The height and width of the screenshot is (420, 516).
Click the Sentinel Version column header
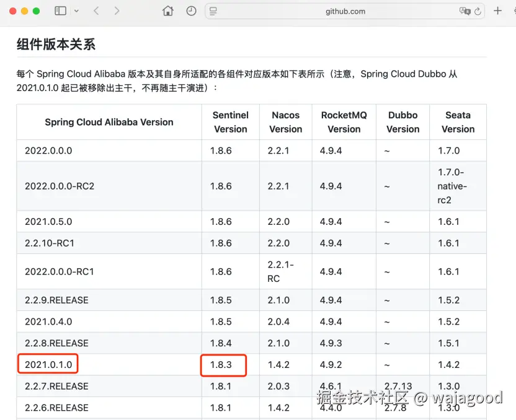tap(230, 122)
